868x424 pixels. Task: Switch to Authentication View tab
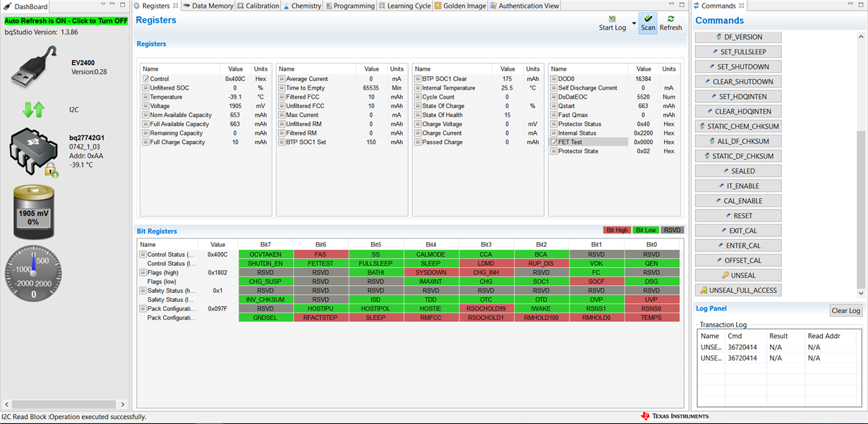click(x=524, y=6)
